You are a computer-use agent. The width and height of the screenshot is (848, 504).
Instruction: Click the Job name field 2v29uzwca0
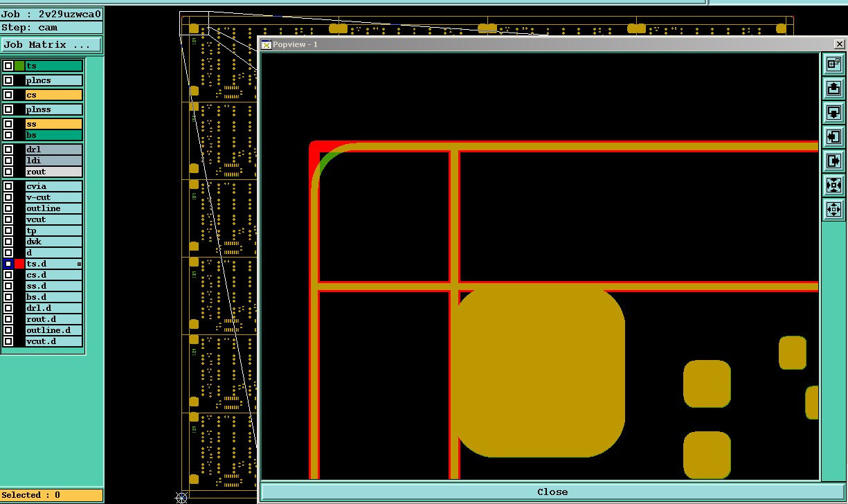click(x=51, y=14)
